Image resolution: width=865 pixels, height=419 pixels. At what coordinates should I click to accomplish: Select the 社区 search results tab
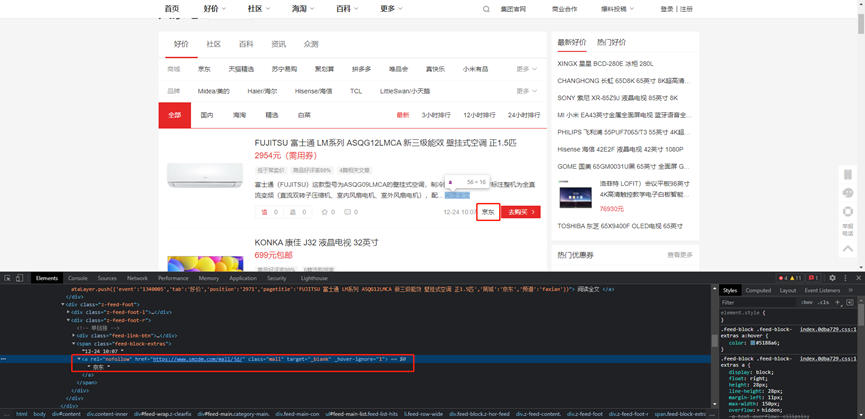click(213, 44)
